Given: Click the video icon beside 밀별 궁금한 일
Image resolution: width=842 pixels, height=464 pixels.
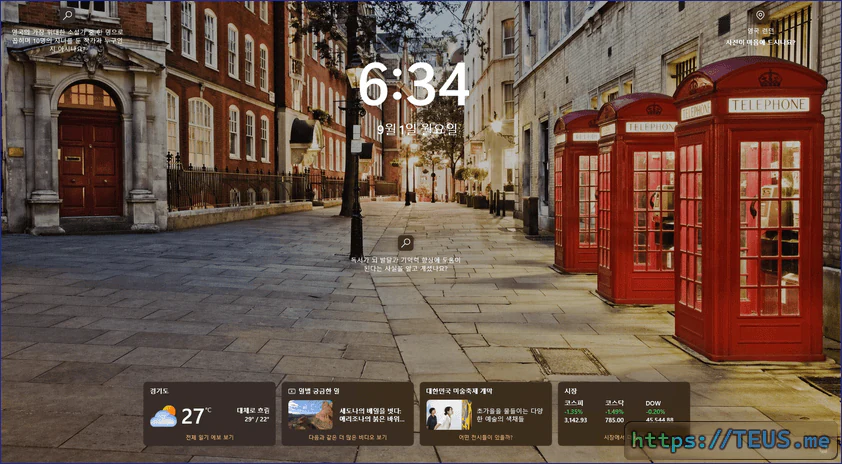Looking at the screenshot, I should tap(291, 391).
